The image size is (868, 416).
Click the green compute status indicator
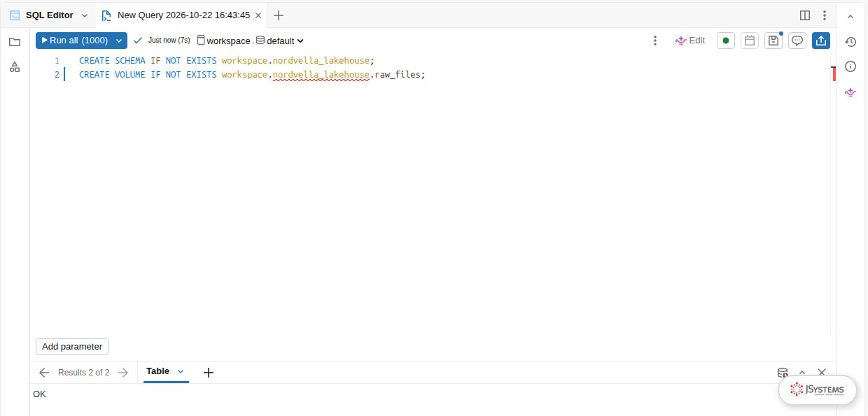click(726, 41)
